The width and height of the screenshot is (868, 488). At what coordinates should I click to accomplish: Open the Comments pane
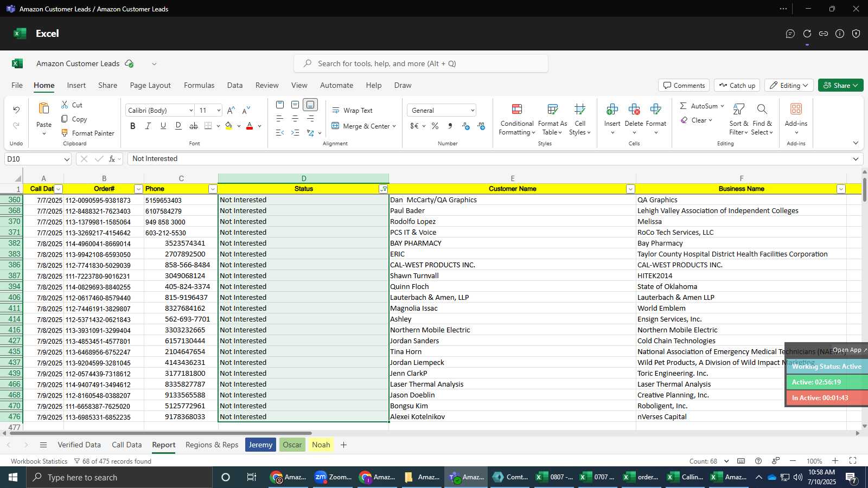click(x=684, y=85)
